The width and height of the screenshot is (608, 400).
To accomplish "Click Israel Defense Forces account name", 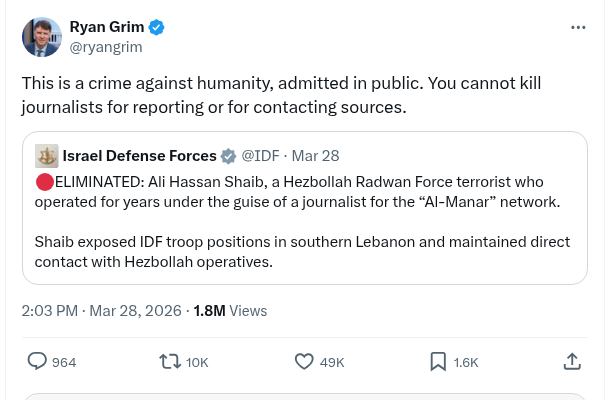I will (x=139, y=156).
